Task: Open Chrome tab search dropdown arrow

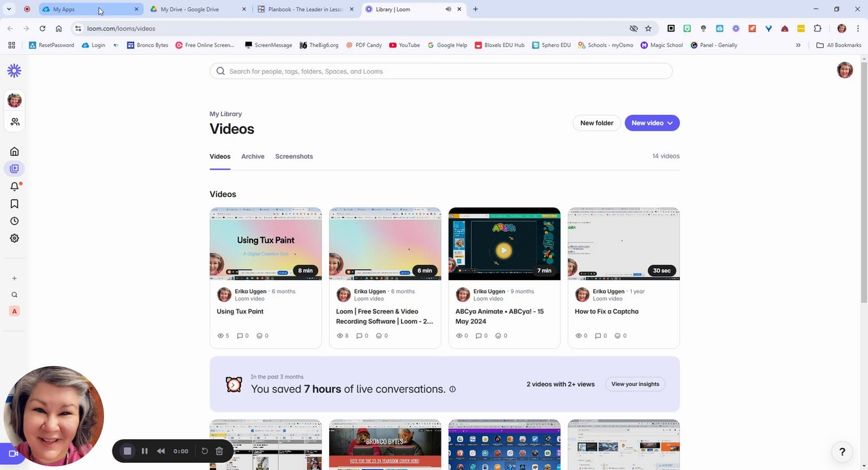Action: (x=9, y=9)
